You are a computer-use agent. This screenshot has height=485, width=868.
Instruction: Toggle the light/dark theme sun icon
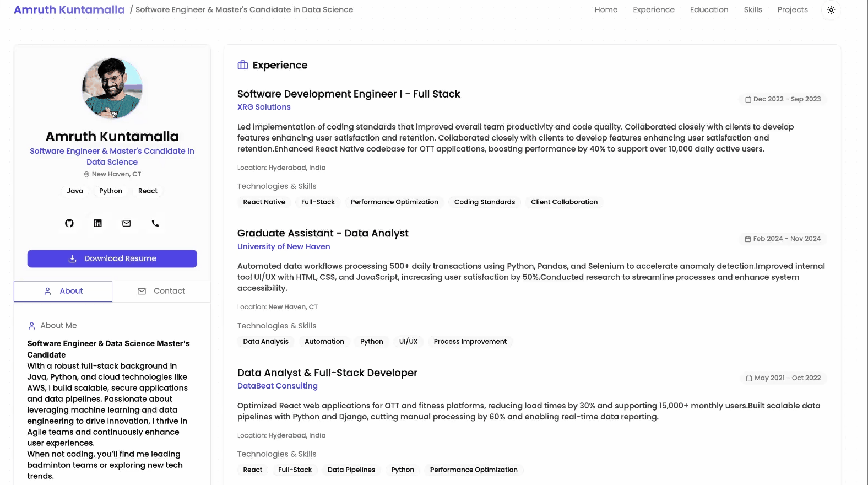831,10
